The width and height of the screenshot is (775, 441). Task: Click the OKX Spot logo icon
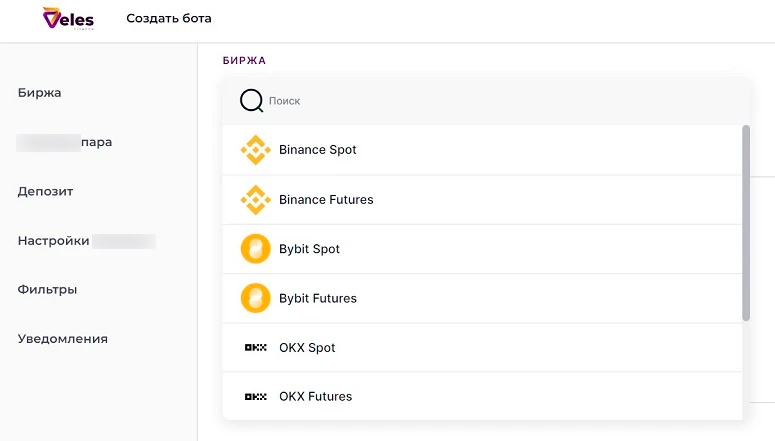(x=256, y=348)
